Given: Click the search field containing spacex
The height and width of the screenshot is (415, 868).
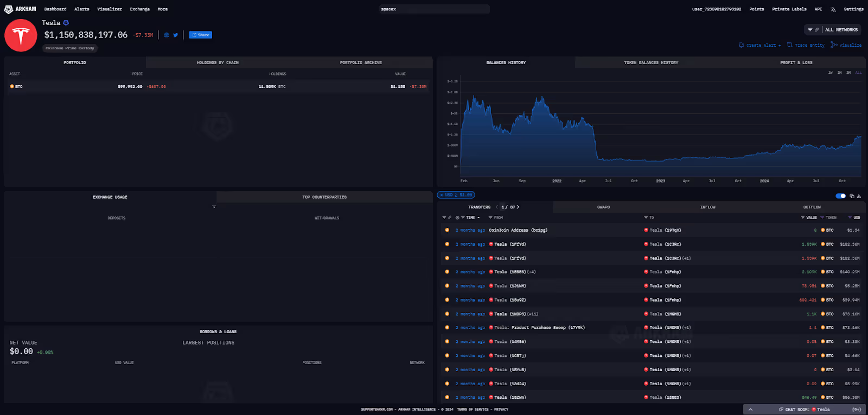Looking at the screenshot, I should coord(434,9).
